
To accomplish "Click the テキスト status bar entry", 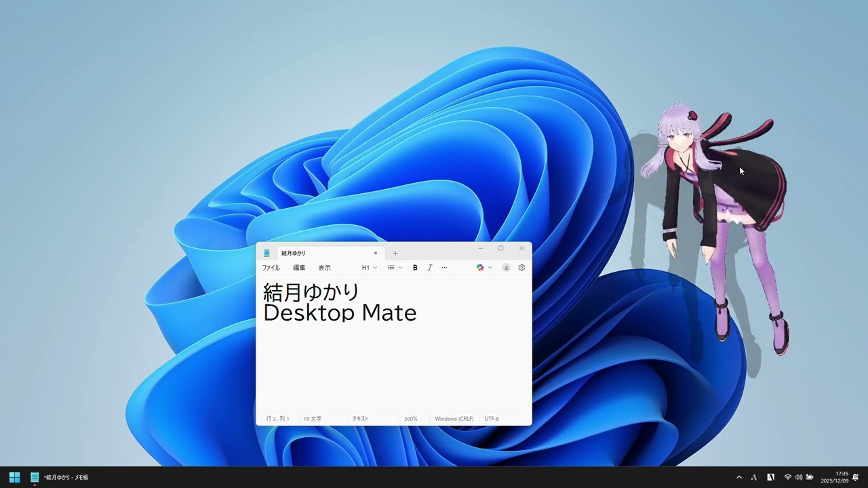I will [x=361, y=419].
